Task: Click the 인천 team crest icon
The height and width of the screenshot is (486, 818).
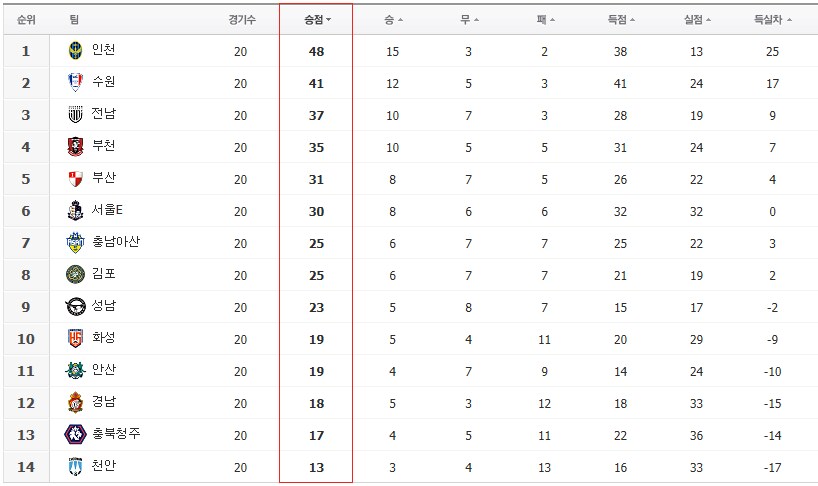Action: click(x=76, y=51)
